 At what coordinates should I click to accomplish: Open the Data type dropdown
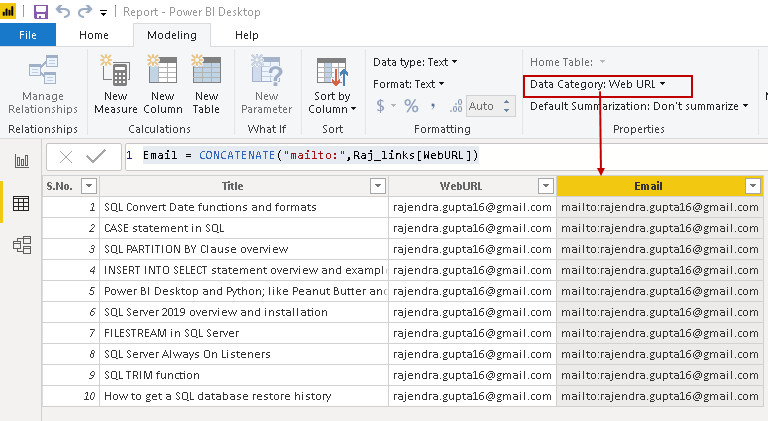point(415,62)
